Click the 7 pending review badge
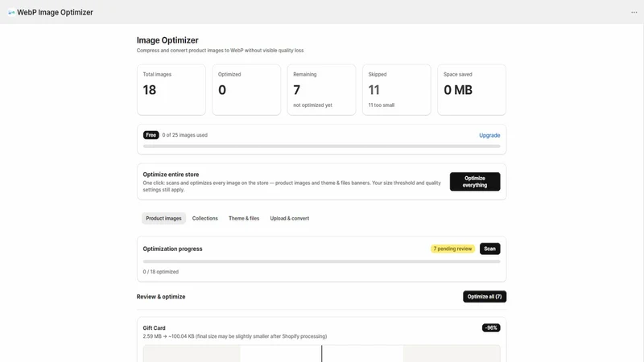Image resolution: width=644 pixels, height=362 pixels. (x=452, y=249)
